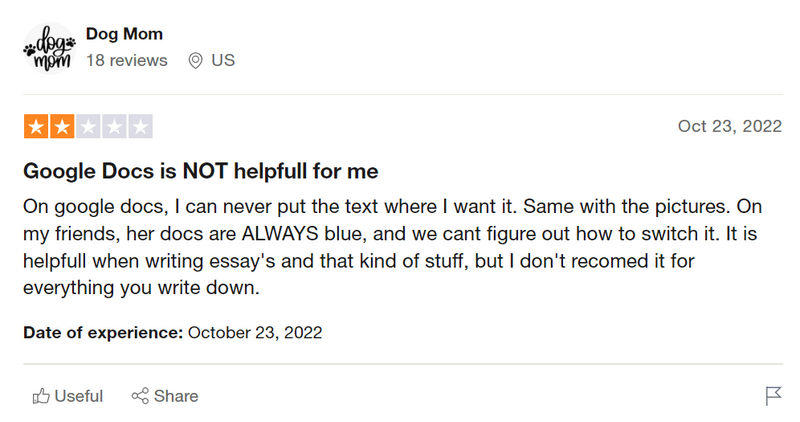Click the thumbs-up Useful icon
Viewport: 800px width, 422px height.
pyautogui.click(x=41, y=396)
